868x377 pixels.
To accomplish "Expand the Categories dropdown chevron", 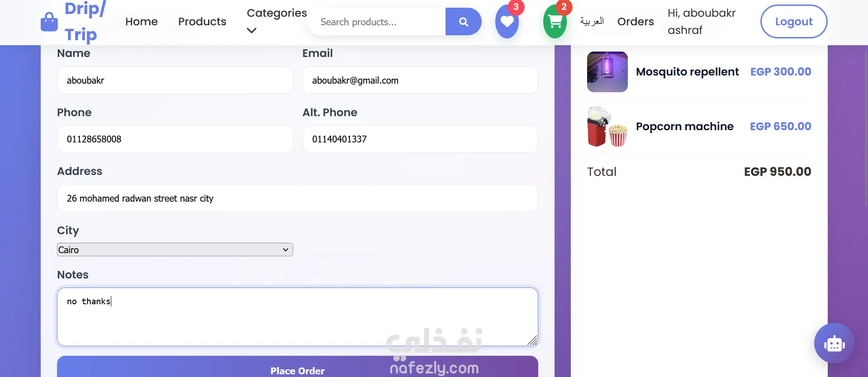I will click(x=251, y=30).
